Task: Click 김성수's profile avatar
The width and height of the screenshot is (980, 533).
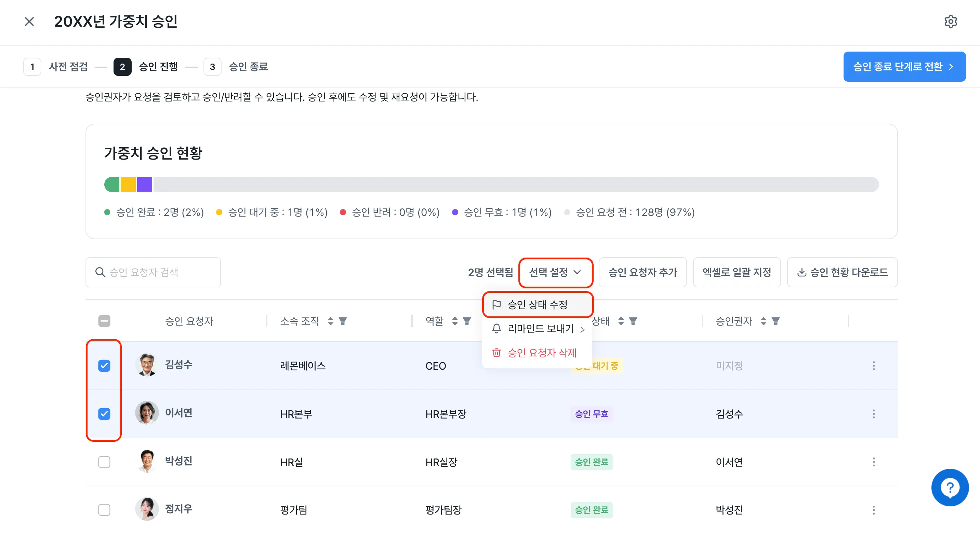Action: pos(147,365)
